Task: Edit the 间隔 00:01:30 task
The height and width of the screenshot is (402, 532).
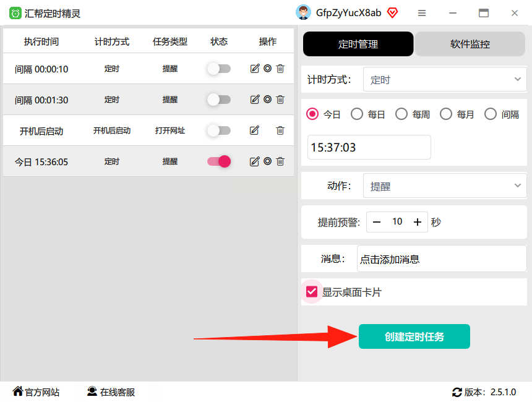Action: (255, 100)
